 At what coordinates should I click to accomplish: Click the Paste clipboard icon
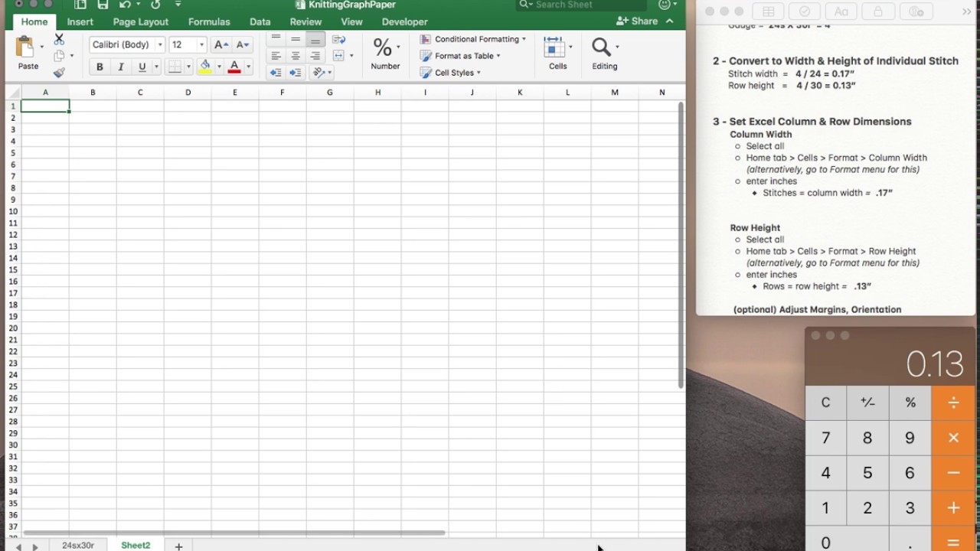26,47
